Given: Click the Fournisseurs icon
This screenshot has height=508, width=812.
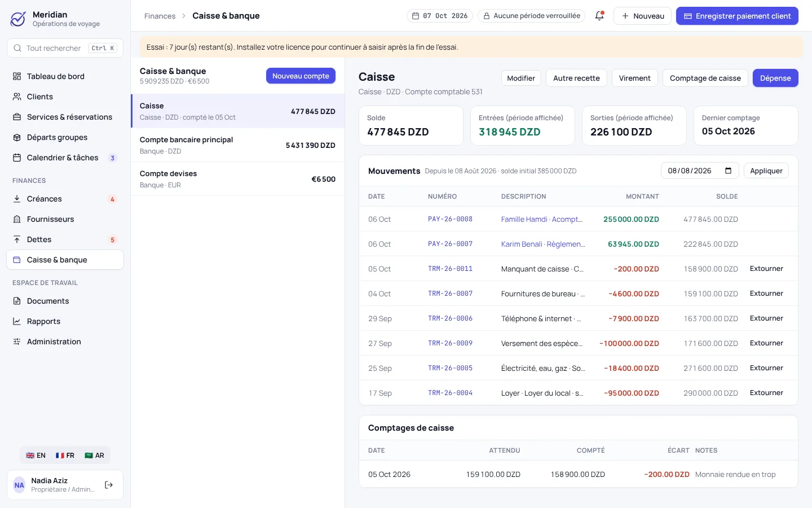Looking at the screenshot, I should [17, 219].
